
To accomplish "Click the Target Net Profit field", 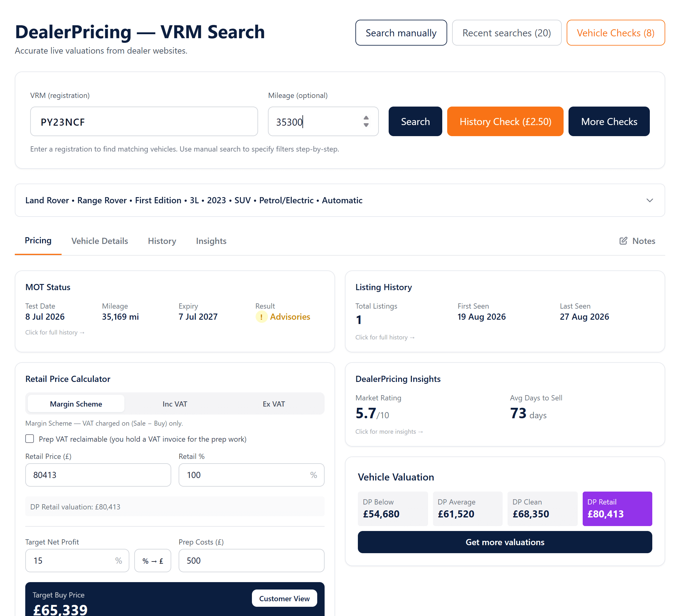I will point(77,561).
